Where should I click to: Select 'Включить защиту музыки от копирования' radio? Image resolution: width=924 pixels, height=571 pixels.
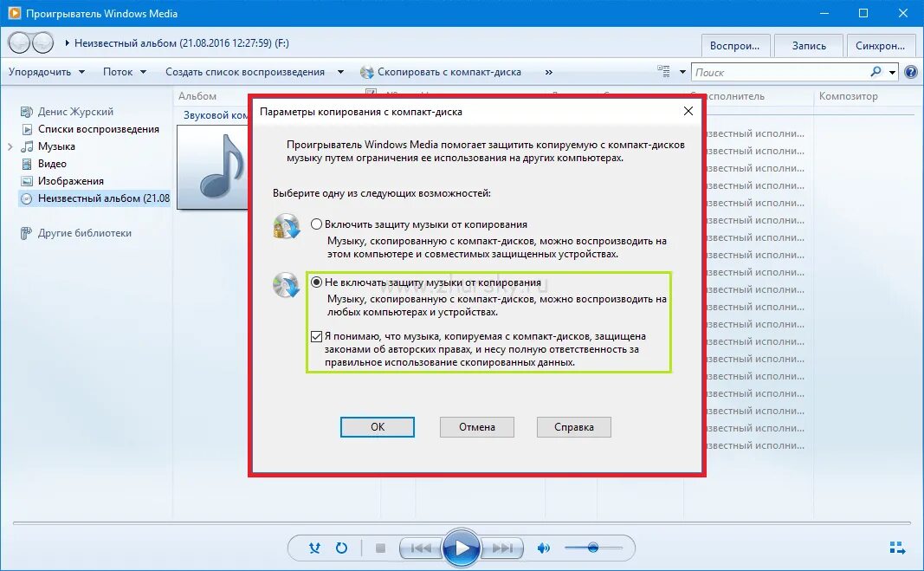[316, 224]
